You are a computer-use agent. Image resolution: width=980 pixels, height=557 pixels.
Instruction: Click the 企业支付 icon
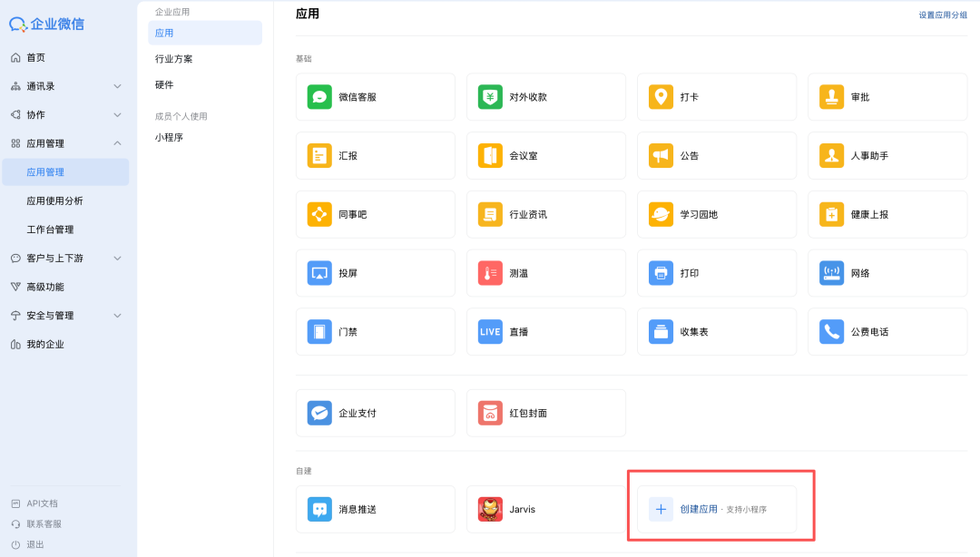coord(319,414)
